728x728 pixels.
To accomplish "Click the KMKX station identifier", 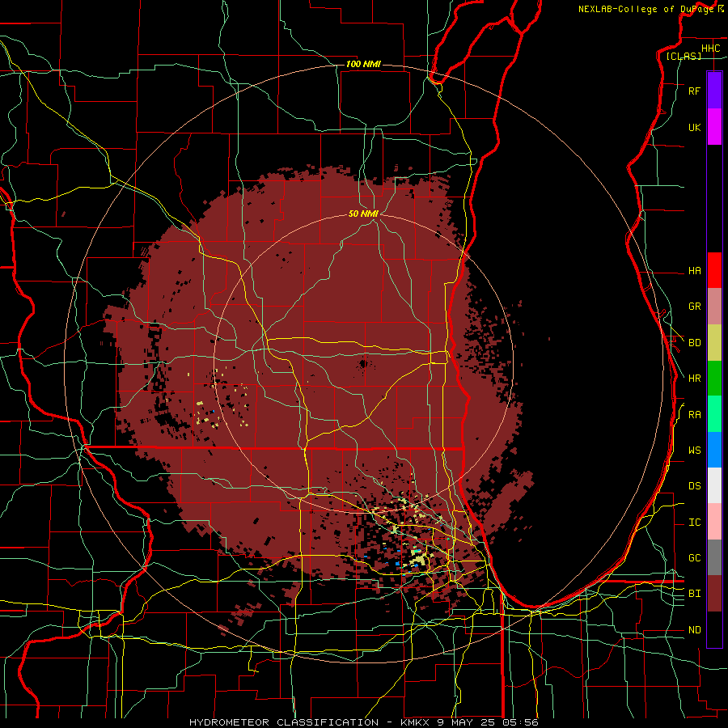I will pyautogui.click(x=417, y=722).
